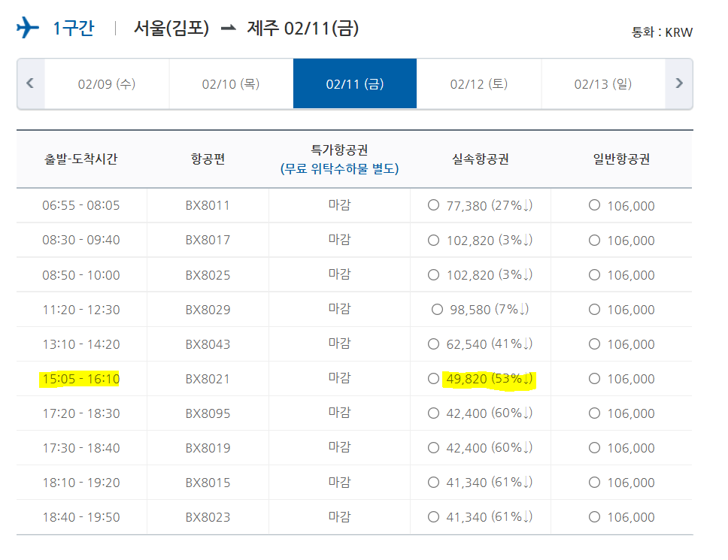Select BX8023 regular fare 106,000
The height and width of the screenshot is (560, 728).
(x=594, y=517)
